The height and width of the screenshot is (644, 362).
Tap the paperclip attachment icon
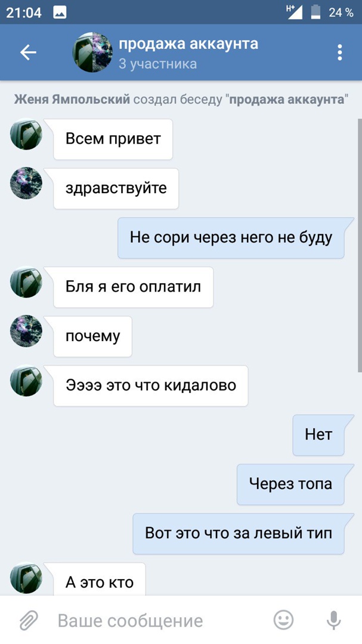pos(29,620)
